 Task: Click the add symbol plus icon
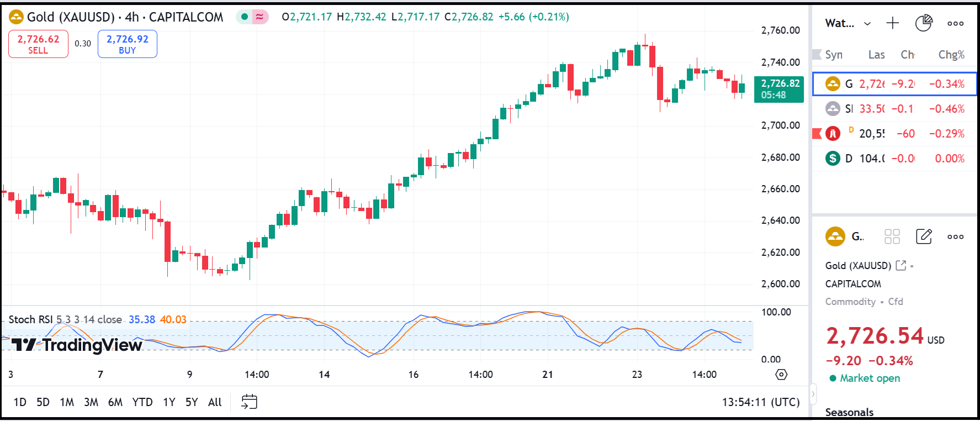coord(892,23)
